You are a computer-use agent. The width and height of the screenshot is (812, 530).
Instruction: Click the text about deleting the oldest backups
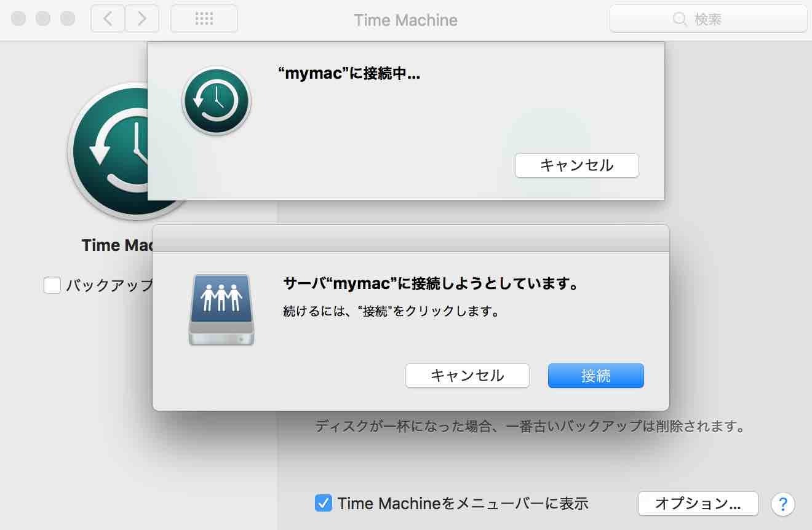coord(530,426)
